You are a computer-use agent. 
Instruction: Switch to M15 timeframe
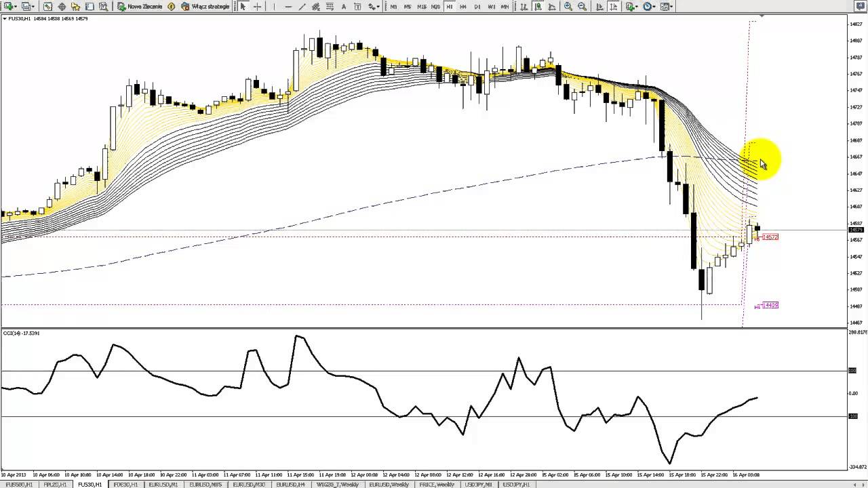pyautogui.click(x=422, y=6)
